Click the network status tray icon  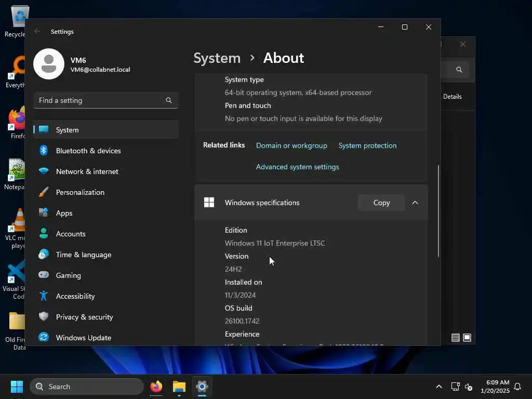pyautogui.click(x=455, y=387)
